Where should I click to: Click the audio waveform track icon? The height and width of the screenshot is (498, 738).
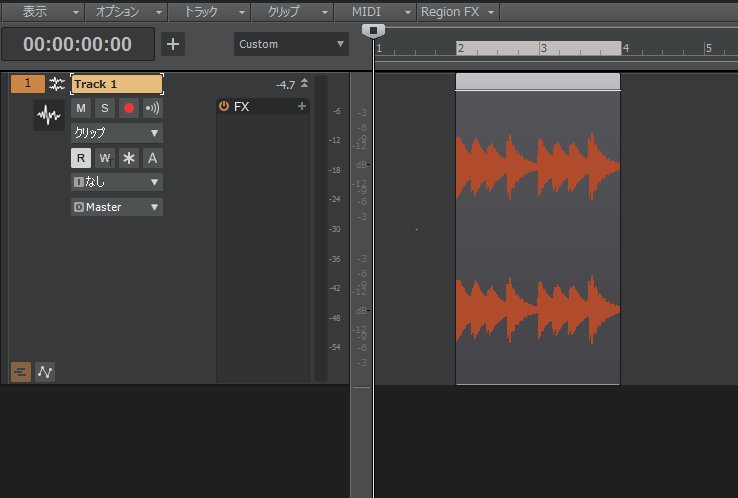pos(48,116)
